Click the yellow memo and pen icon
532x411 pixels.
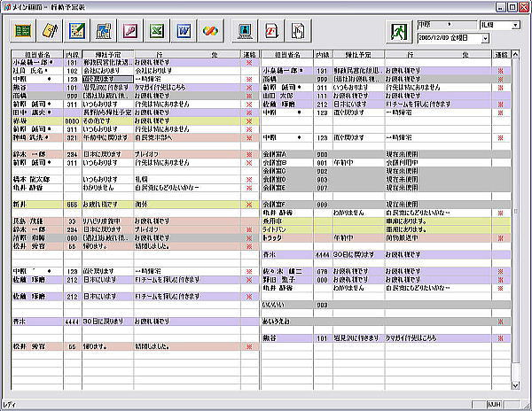tap(50, 31)
